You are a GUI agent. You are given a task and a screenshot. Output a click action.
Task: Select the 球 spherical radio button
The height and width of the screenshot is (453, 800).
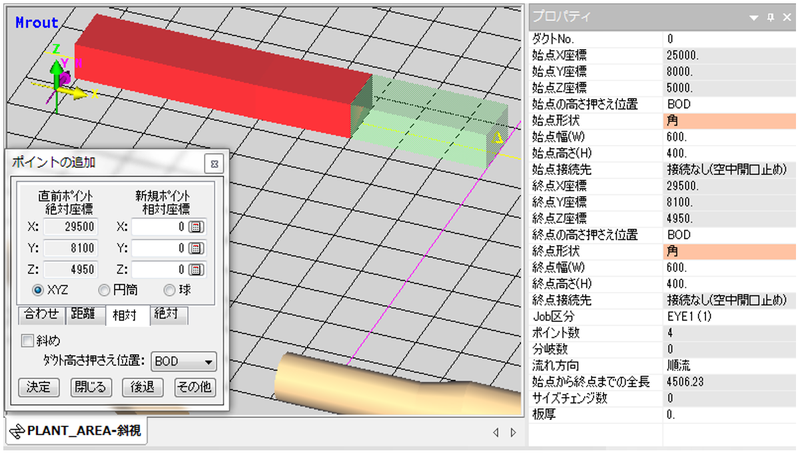[169, 291]
